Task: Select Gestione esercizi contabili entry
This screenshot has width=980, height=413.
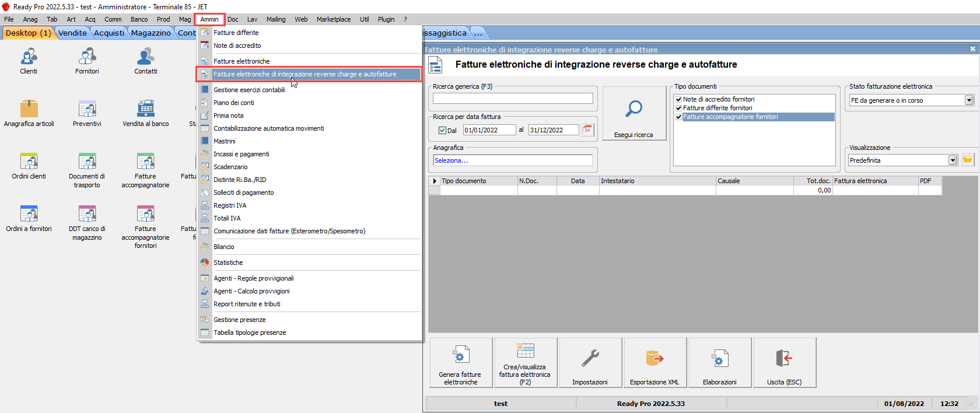Action: 309,90
